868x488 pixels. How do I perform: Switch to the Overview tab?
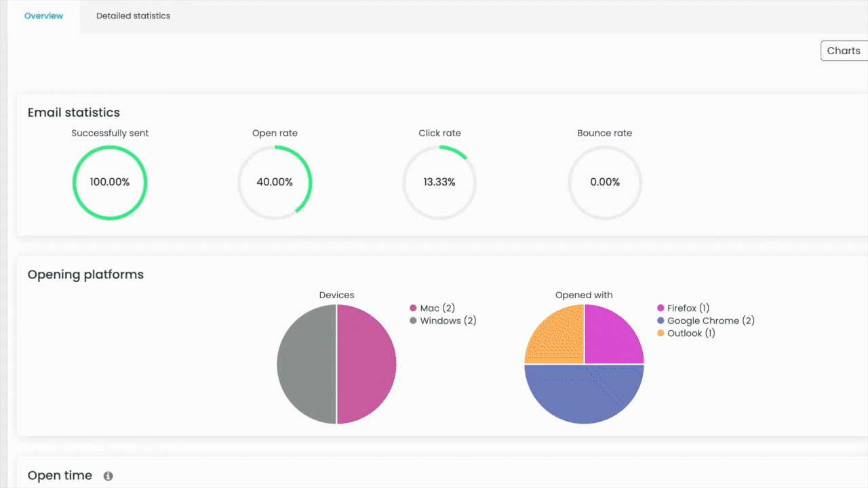point(43,16)
